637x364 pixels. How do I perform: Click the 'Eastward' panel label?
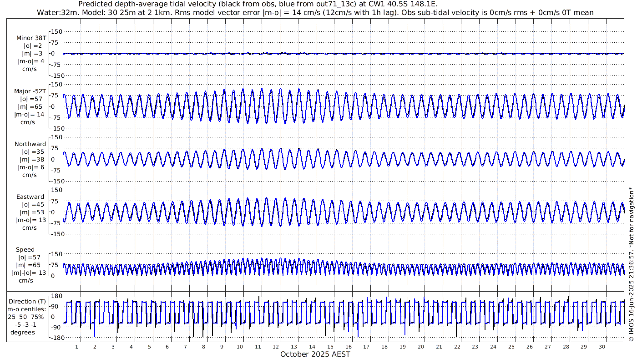[x=30, y=197]
